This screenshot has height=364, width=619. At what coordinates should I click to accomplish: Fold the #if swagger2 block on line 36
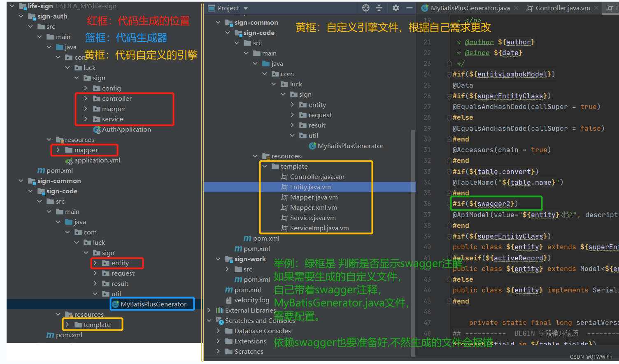click(x=449, y=204)
